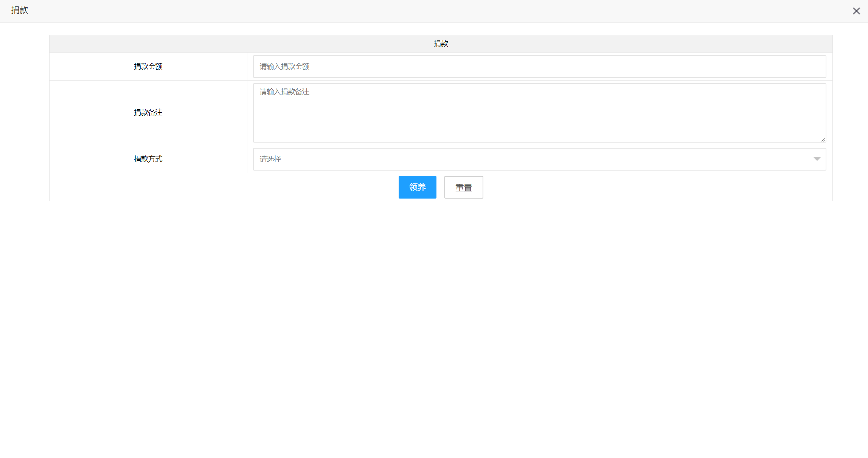Click the 捐款方式 row label
Viewport: 868px width, 458px height.
148,159
